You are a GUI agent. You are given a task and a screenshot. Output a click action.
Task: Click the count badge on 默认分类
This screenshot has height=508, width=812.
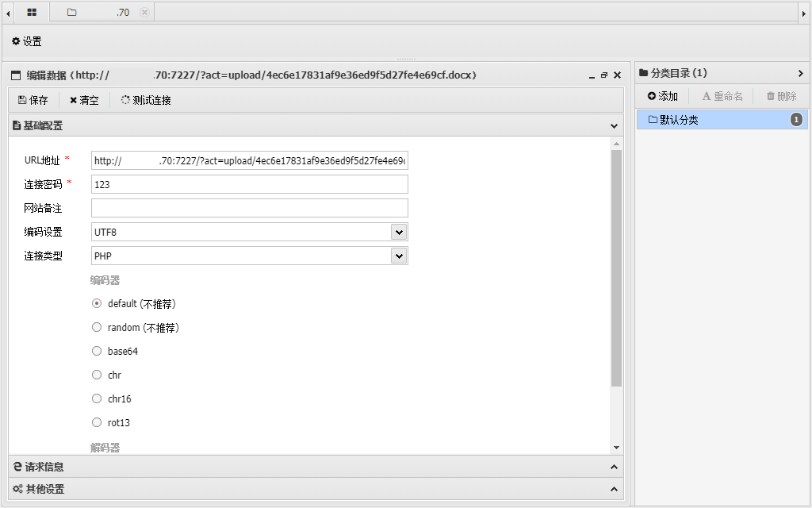[796, 120]
